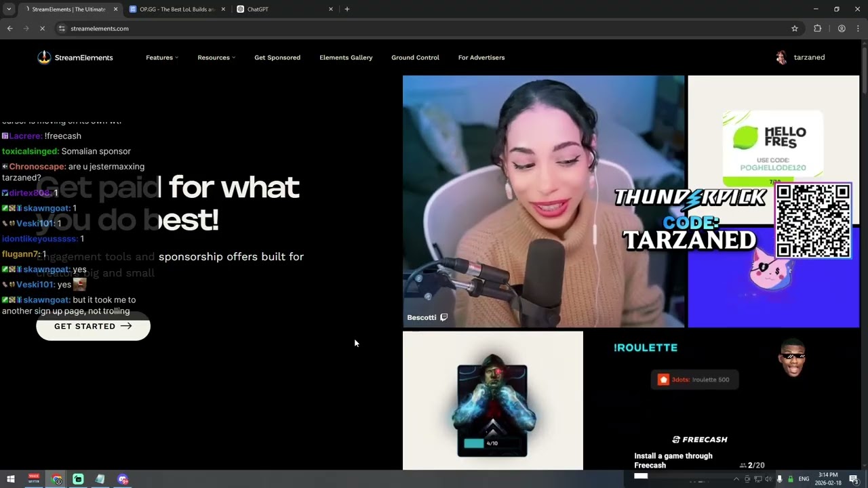Click the toxicalsinged username in chat
This screenshot has width=868, height=488.
coord(31,151)
